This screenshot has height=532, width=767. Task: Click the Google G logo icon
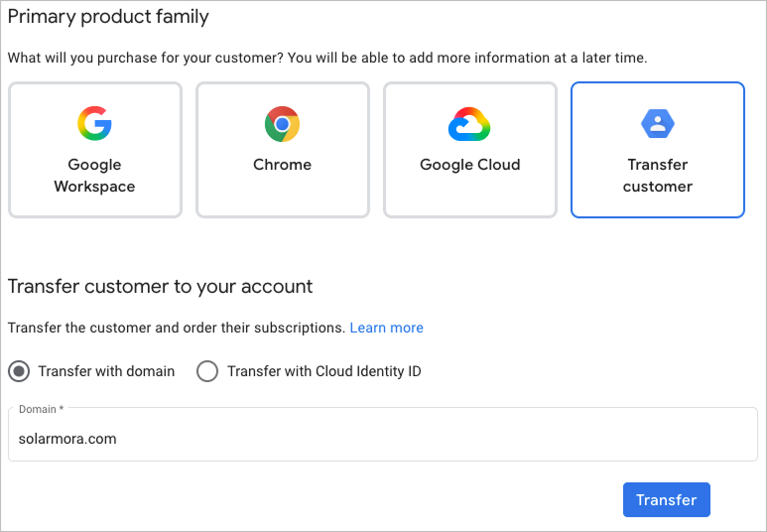pos(94,123)
